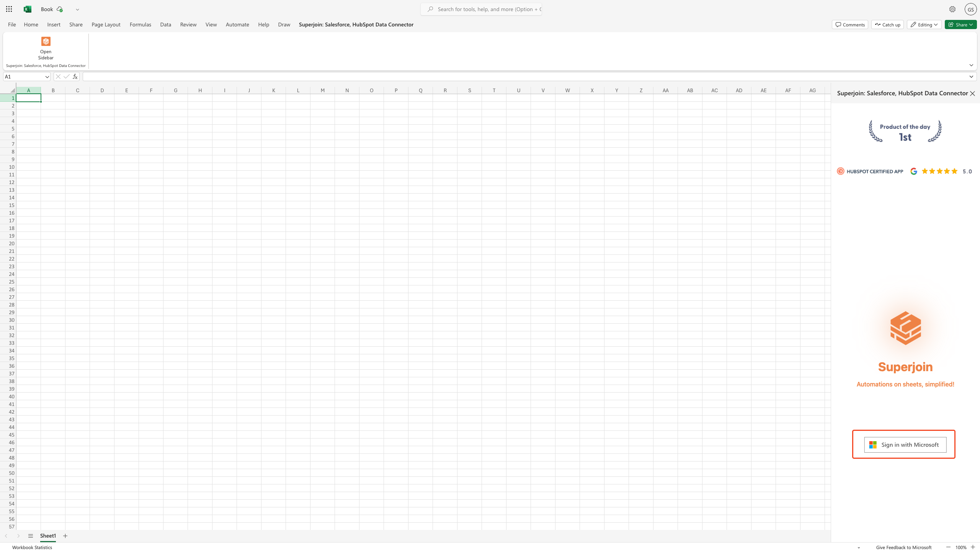Image resolution: width=980 pixels, height=551 pixels.
Task: Open the Comments pane button
Action: point(850,24)
